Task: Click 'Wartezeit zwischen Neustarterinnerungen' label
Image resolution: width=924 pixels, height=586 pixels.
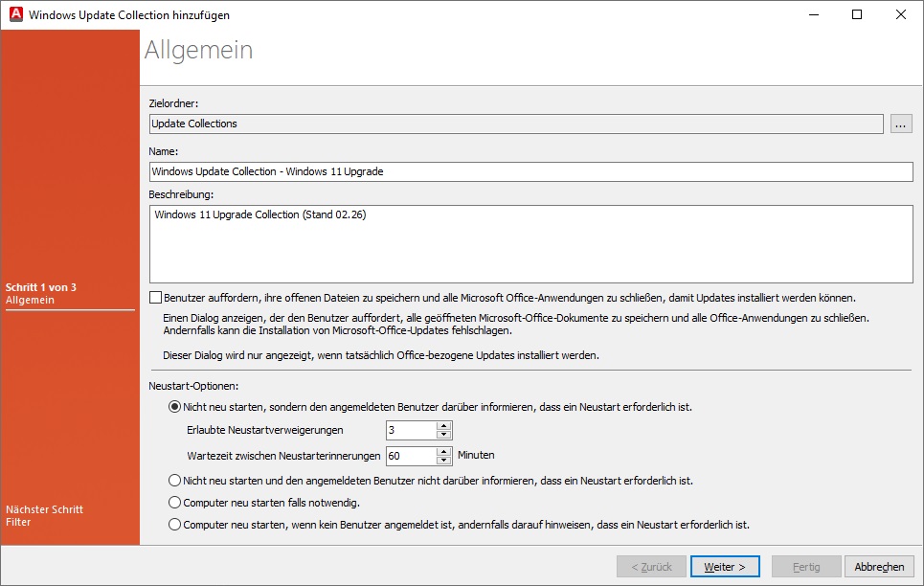Action: tap(283, 456)
